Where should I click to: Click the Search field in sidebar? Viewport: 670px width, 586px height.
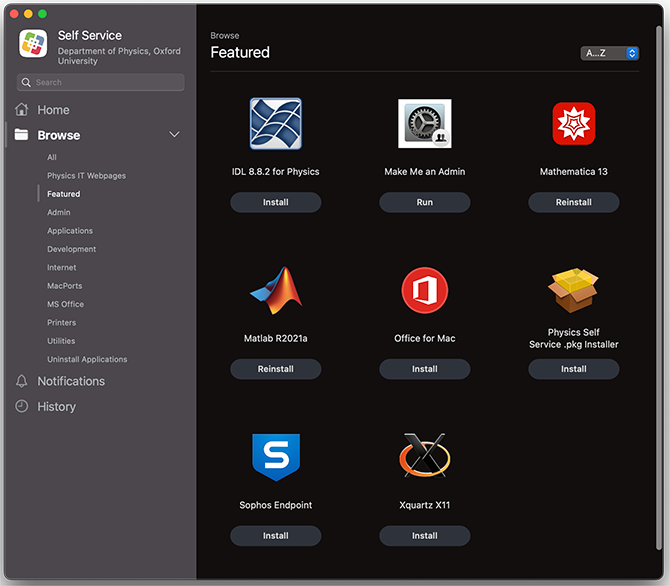[x=100, y=83]
